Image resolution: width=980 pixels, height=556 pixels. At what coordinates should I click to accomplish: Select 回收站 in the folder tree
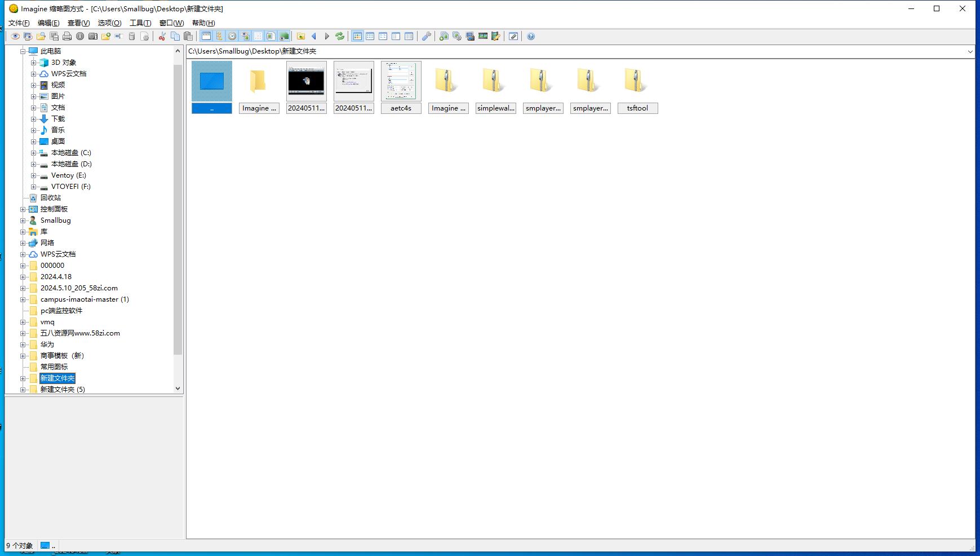pos(51,198)
